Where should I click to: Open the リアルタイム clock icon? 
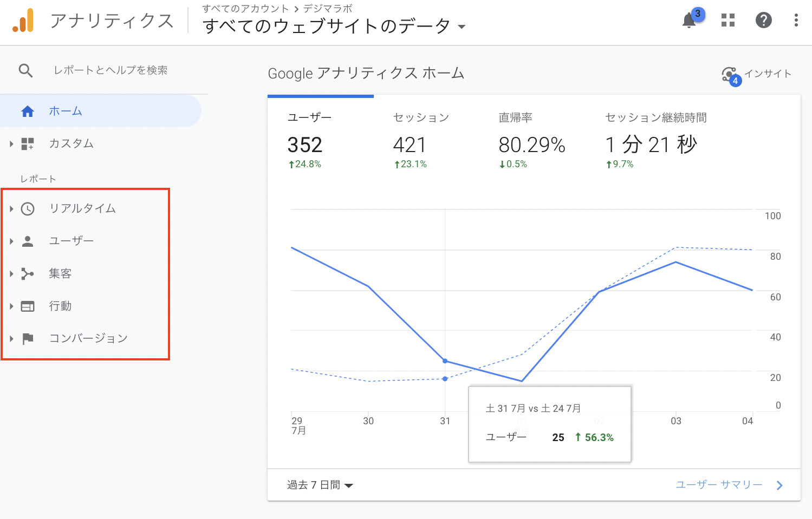coord(27,208)
